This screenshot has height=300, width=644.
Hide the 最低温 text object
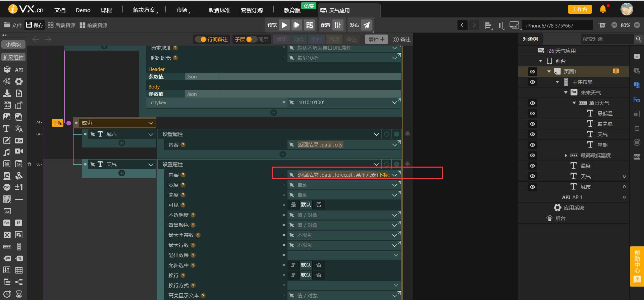pyautogui.click(x=532, y=114)
